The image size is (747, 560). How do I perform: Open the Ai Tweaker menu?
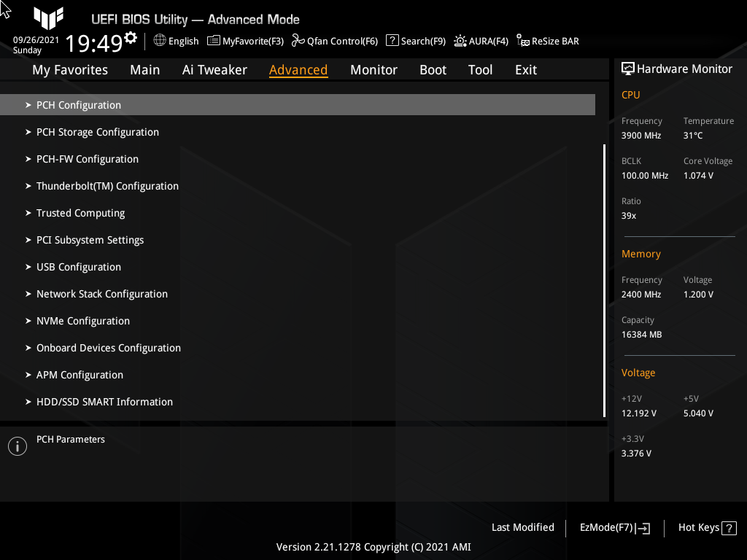point(214,69)
